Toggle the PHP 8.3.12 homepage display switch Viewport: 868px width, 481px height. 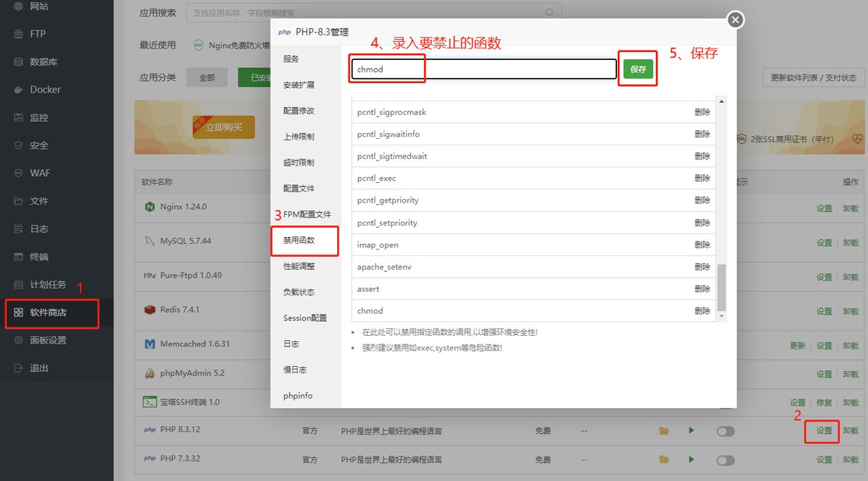click(725, 431)
